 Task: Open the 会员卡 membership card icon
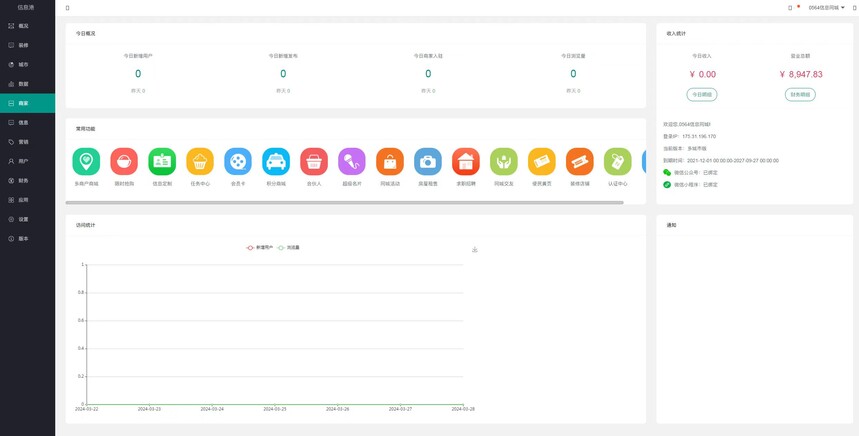coord(238,162)
